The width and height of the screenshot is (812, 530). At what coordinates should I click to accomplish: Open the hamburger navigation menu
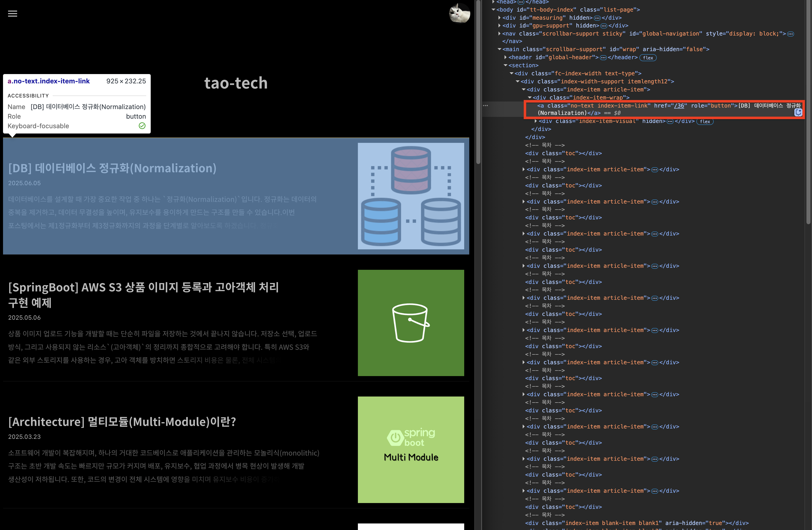13,14
